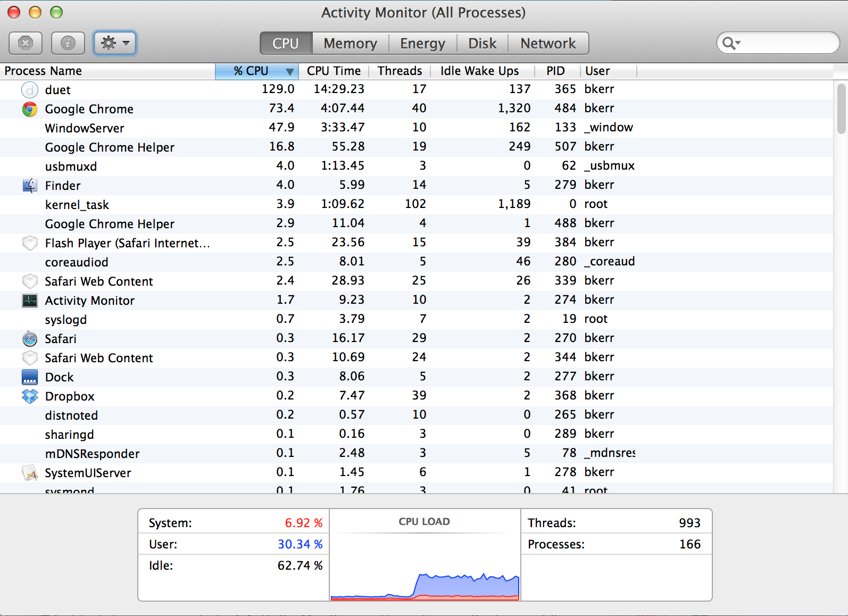The height and width of the screenshot is (616, 848).
Task: Click duet's 129.0 CPU value
Action: [x=278, y=89]
